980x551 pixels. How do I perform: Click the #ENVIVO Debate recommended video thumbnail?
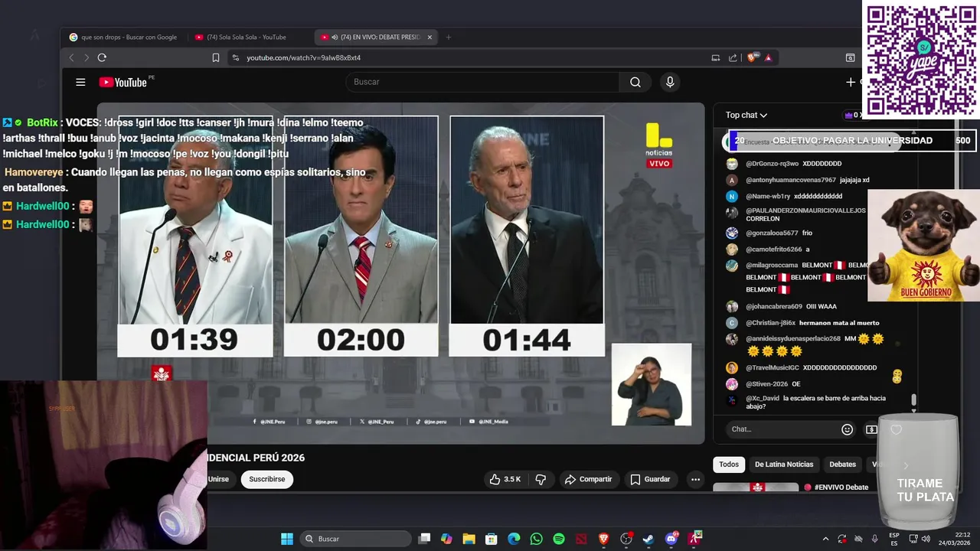(x=756, y=487)
